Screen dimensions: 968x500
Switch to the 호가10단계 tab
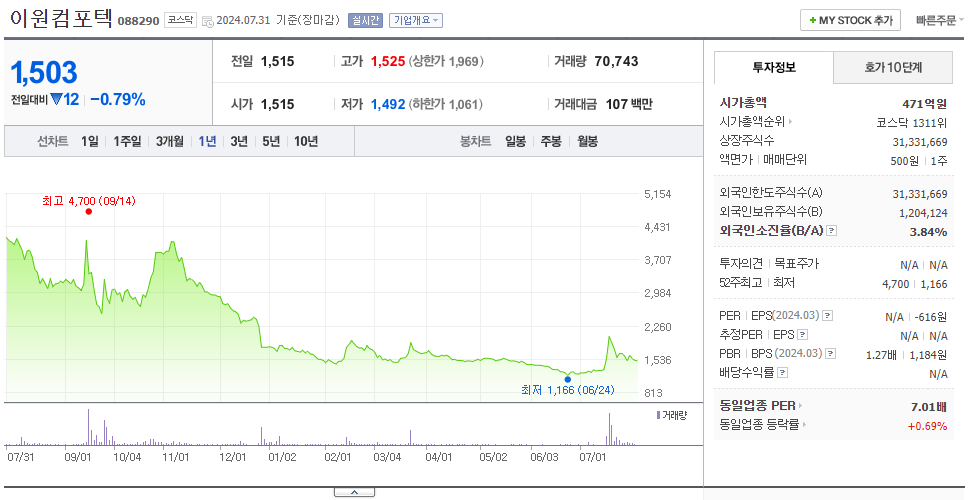pos(893,67)
